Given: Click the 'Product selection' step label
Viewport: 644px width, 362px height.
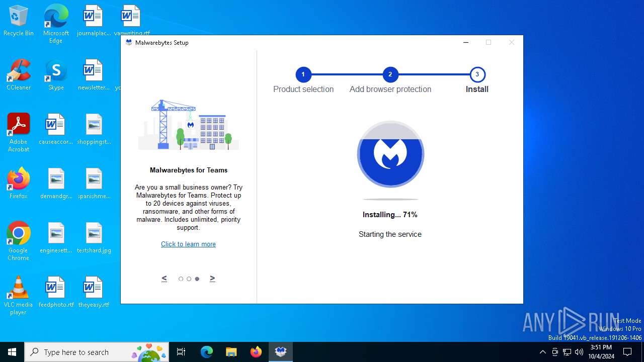Looking at the screenshot, I should tap(303, 89).
